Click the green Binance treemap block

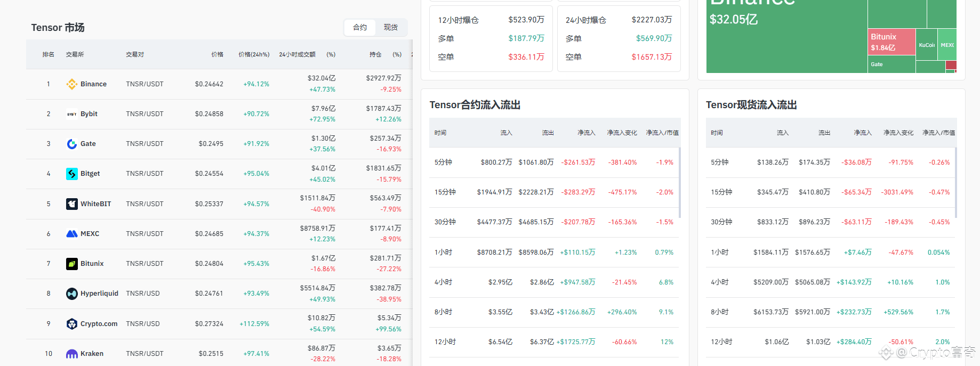786,36
